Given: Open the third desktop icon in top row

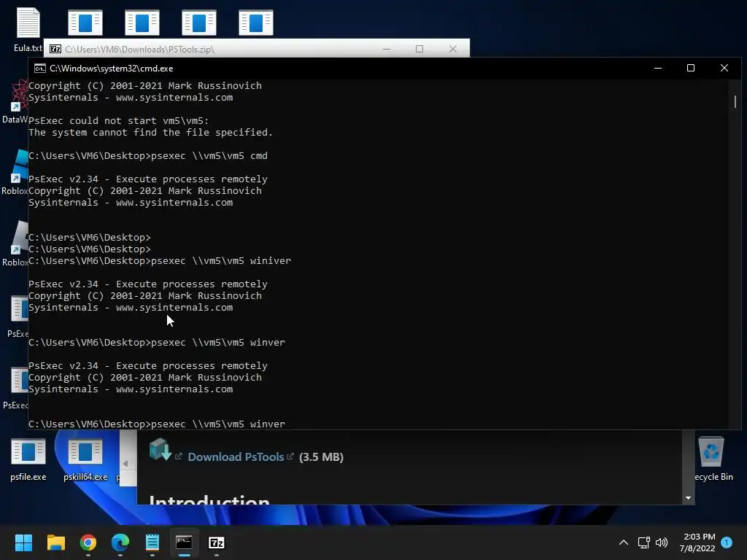Looking at the screenshot, I should (142, 23).
